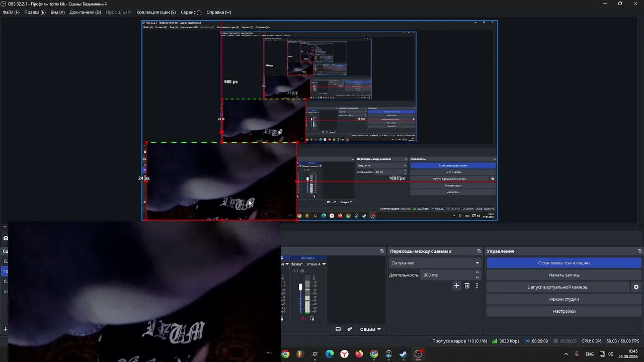This screenshot has height=362, width=644.
Task: Open the Справка (H) menu
Action: tap(219, 12)
